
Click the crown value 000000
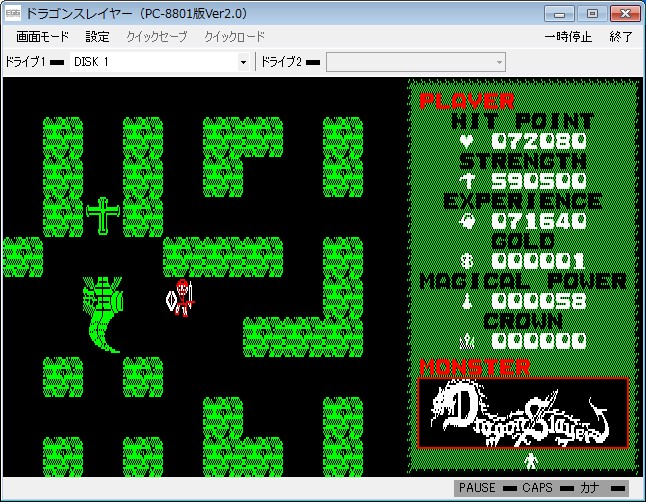539,341
